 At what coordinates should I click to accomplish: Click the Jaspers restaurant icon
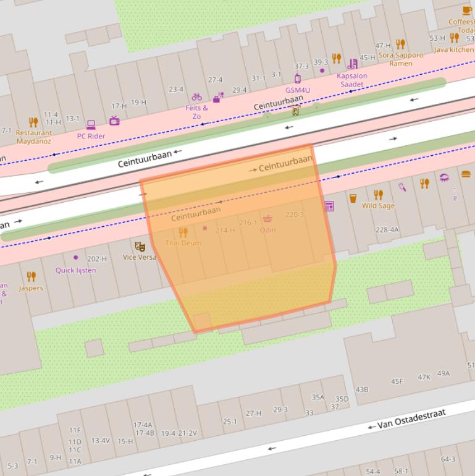(31, 276)
